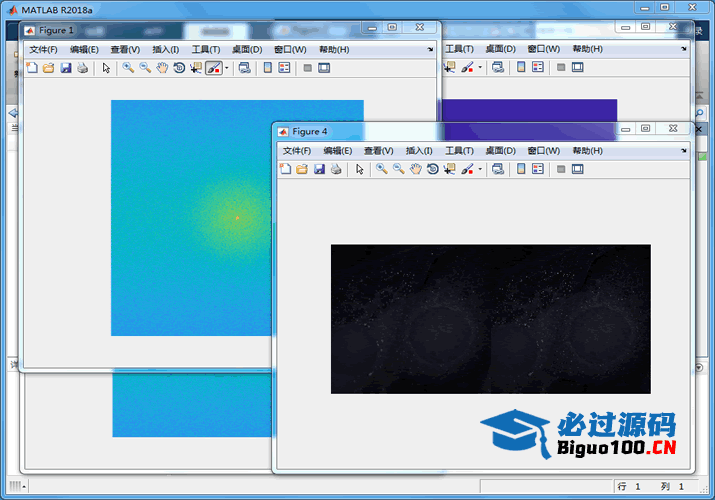Screen dimensions: 715x500
Task: Toggle Zoom In tool in Figure 1
Action: click(x=128, y=68)
